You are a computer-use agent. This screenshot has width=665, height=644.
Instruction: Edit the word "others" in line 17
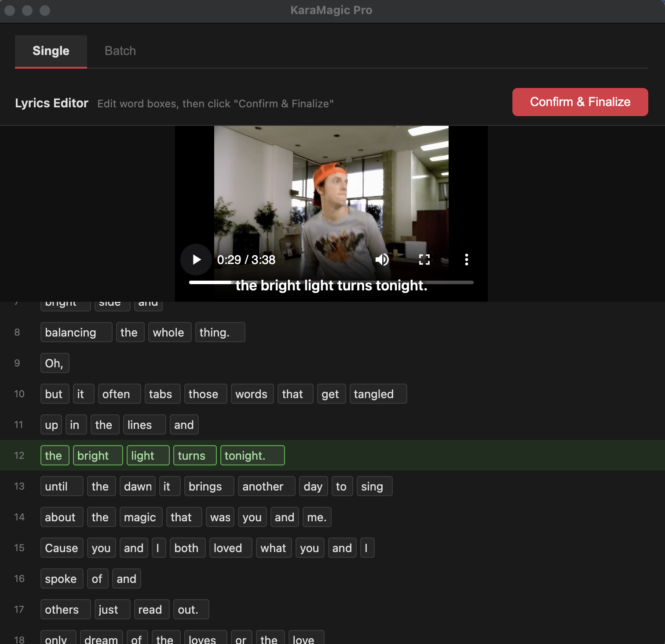point(66,609)
